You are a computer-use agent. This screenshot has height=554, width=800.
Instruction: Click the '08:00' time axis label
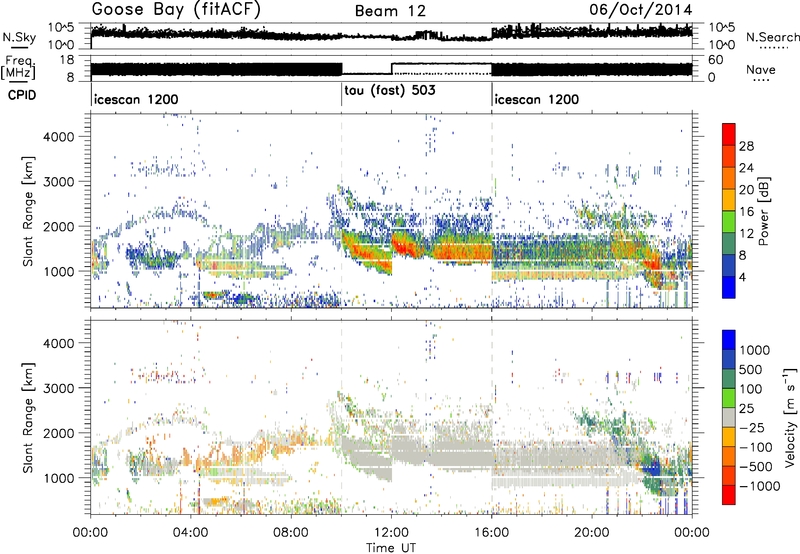[291, 533]
